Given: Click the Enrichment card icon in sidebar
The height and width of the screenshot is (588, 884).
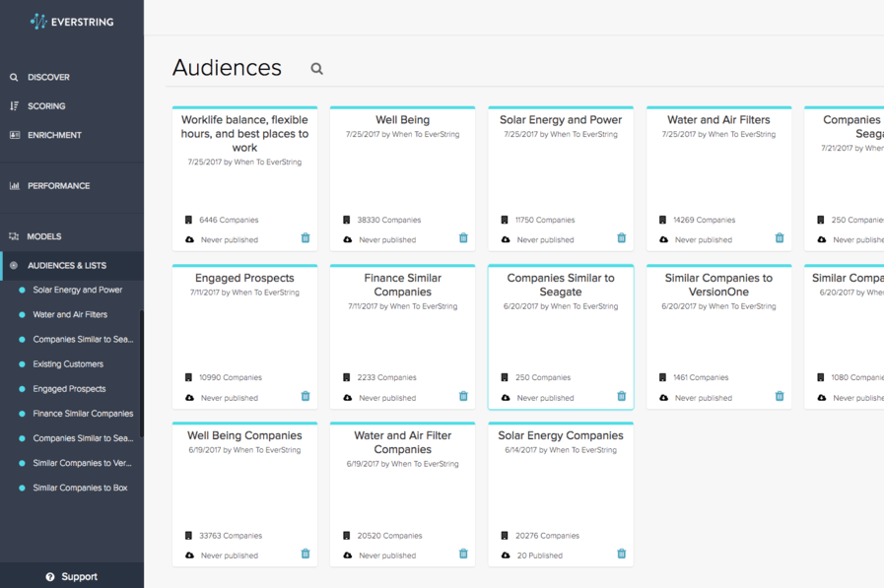Looking at the screenshot, I should [15, 135].
